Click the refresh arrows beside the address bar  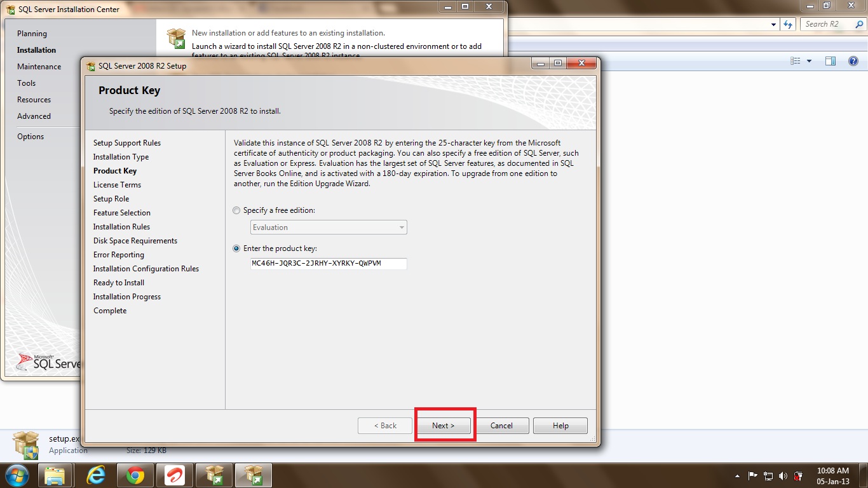tap(789, 24)
